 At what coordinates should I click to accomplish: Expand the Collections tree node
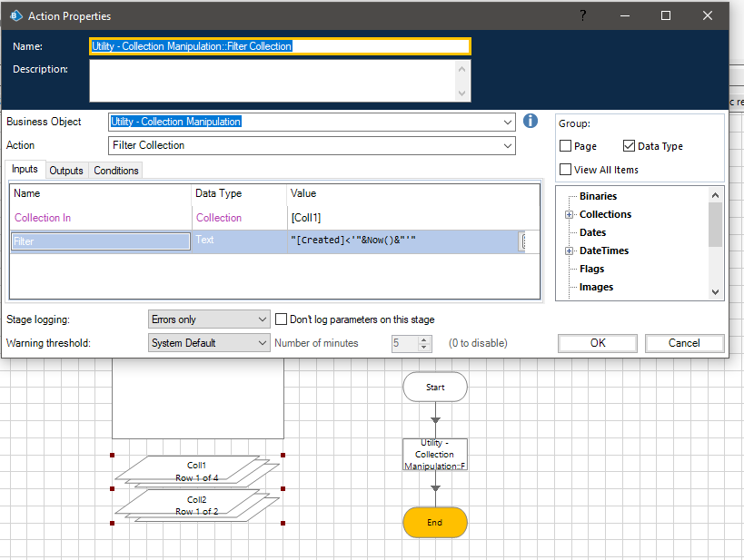pos(569,215)
